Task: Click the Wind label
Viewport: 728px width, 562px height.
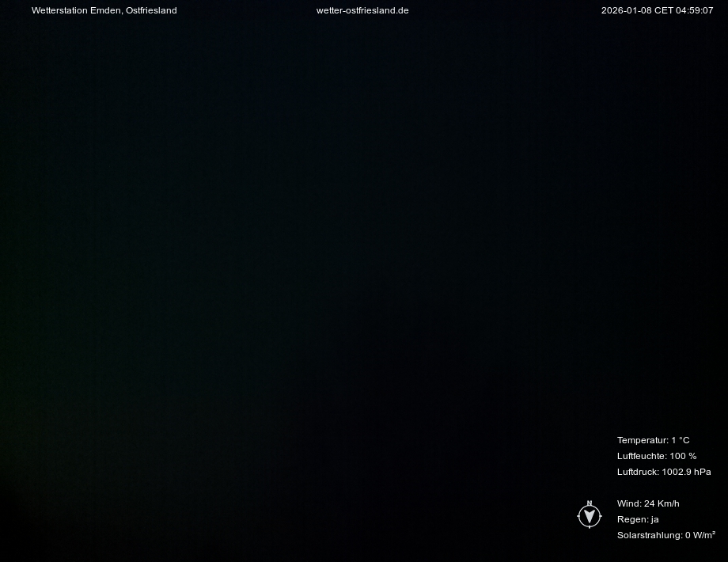Action: click(629, 503)
